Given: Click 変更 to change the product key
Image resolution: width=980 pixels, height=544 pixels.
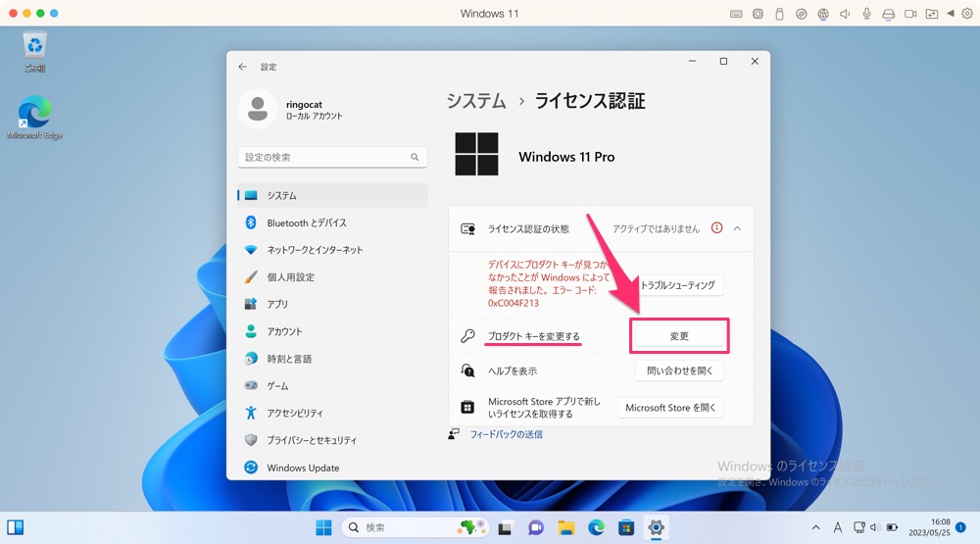Looking at the screenshot, I should point(679,336).
